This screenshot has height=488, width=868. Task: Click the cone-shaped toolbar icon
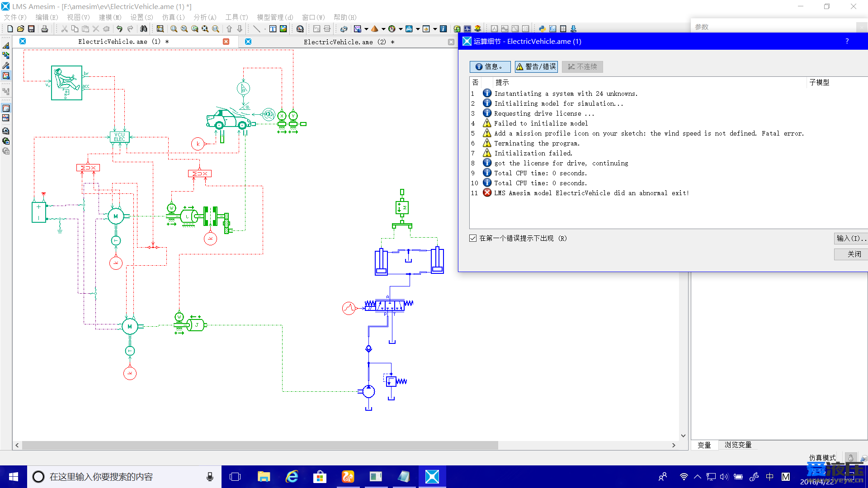coord(374,29)
